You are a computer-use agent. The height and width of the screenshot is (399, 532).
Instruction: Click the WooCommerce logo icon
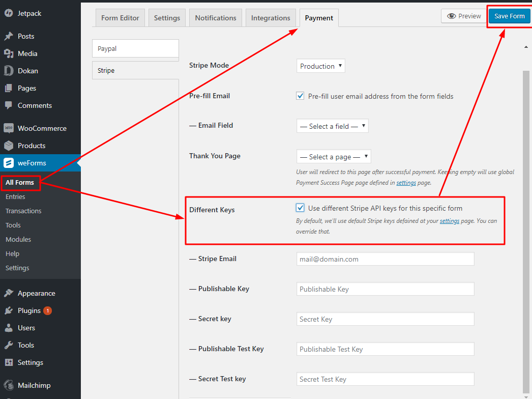[x=9, y=128]
